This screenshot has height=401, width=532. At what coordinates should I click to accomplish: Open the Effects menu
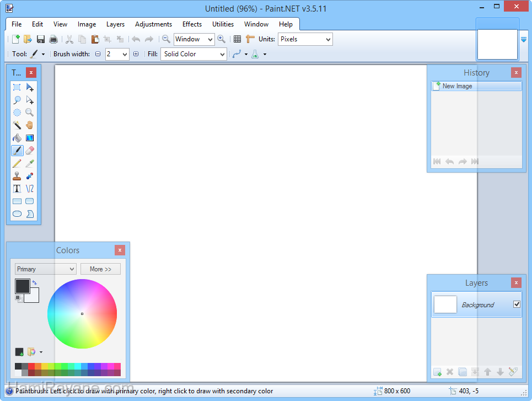(x=192, y=24)
